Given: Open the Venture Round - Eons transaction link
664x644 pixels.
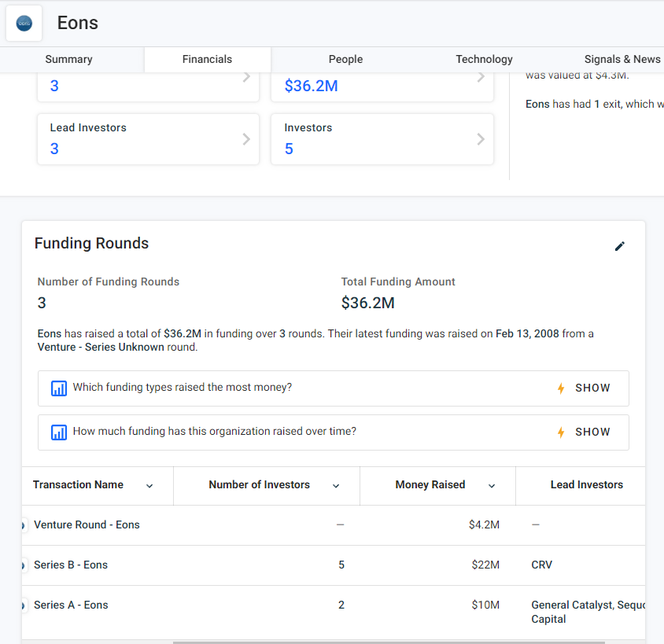Looking at the screenshot, I should point(87,524).
